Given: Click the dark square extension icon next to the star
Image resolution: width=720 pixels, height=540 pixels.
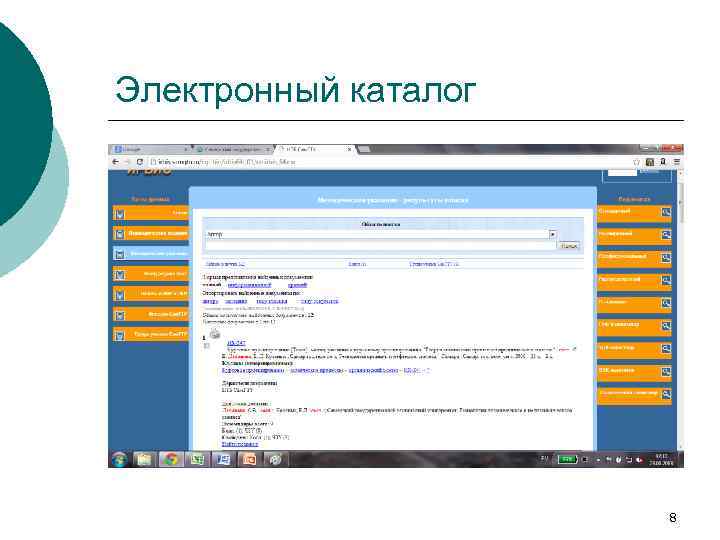Looking at the screenshot, I should pyautogui.click(x=650, y=162).
